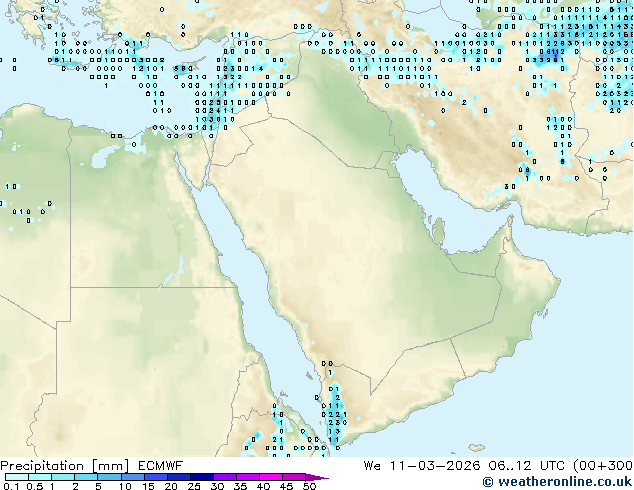The width and height of the screenshot is (634, 490).
Task: Click the 30–35 mm purple swatch
Action: coord(225,477)
